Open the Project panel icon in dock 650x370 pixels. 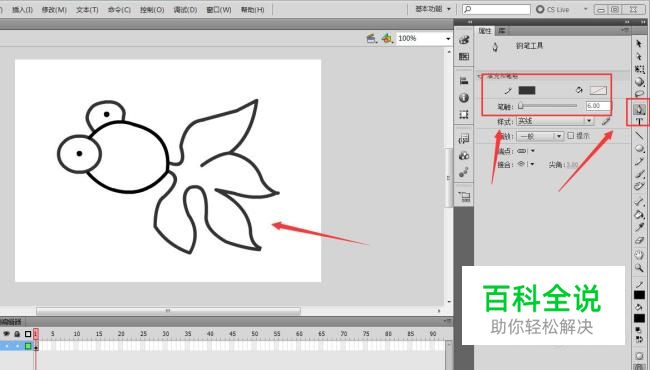464,196
